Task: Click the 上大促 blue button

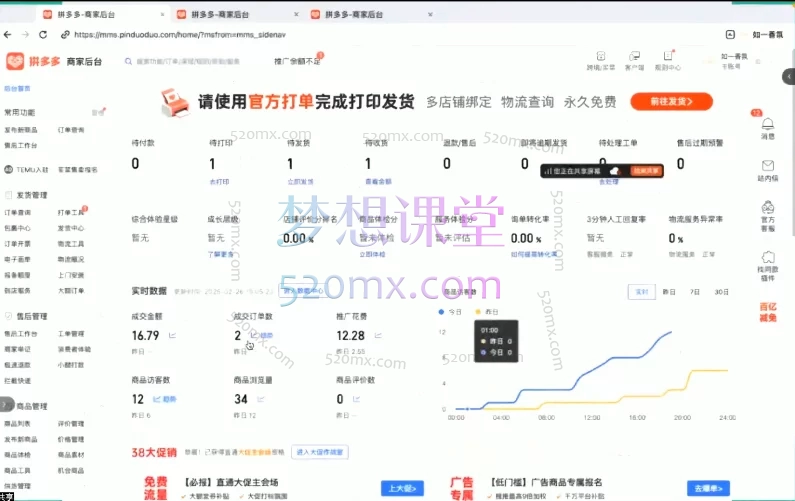Action: click(x=402, y=488)
